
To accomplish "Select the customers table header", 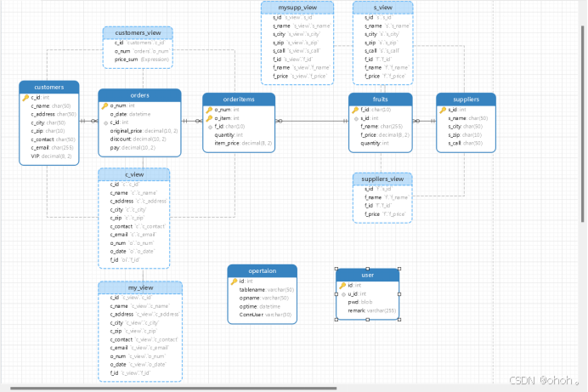I will point(49,87).
